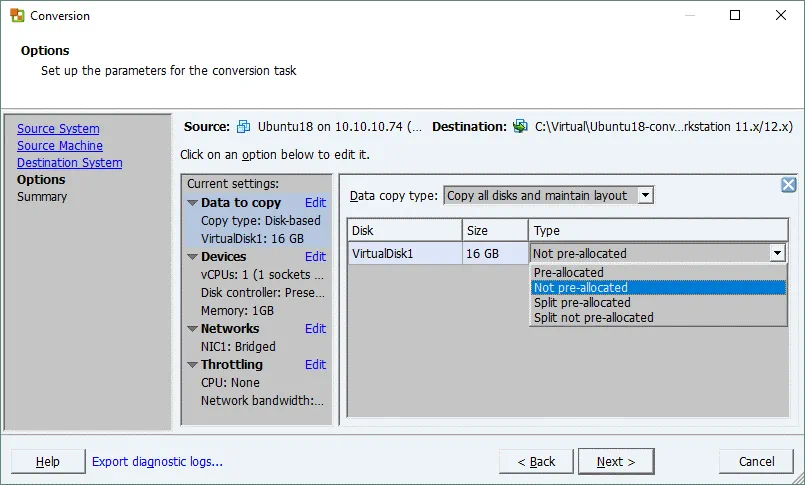The image size is (805, 485).
Task: Collapse the Throttling settings section
Action: pos(192,365)
